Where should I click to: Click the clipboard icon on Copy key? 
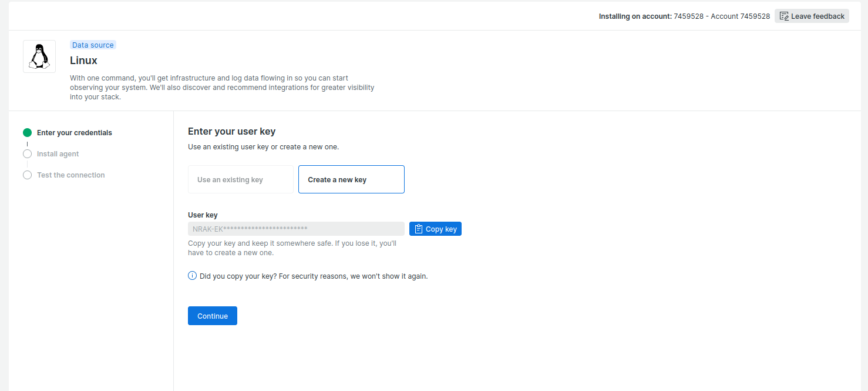(419, 229)
